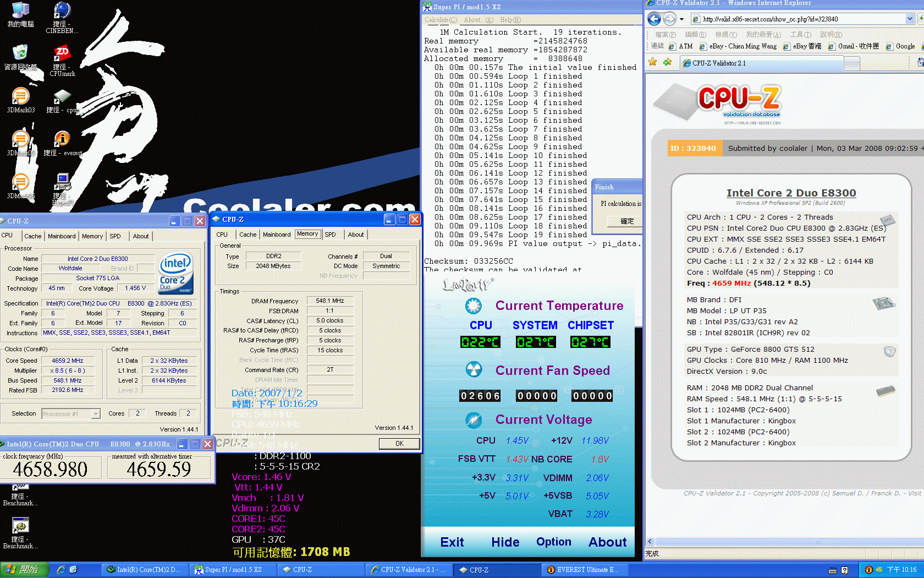Click the IE forward navigation button
Image resolution: width=924 pixels, height=578 pixels.
click(669, 19)
